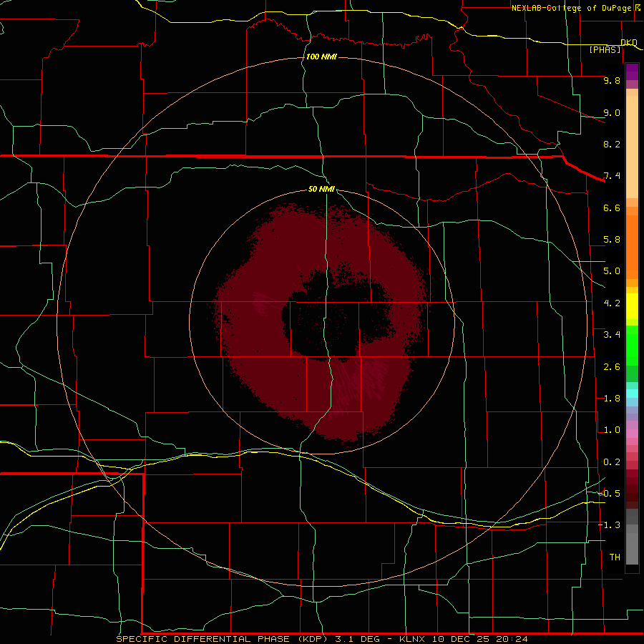Click the 1.0 scale value
The width and height of the screenshot is (644, 644).
click(x=612, y=430)
